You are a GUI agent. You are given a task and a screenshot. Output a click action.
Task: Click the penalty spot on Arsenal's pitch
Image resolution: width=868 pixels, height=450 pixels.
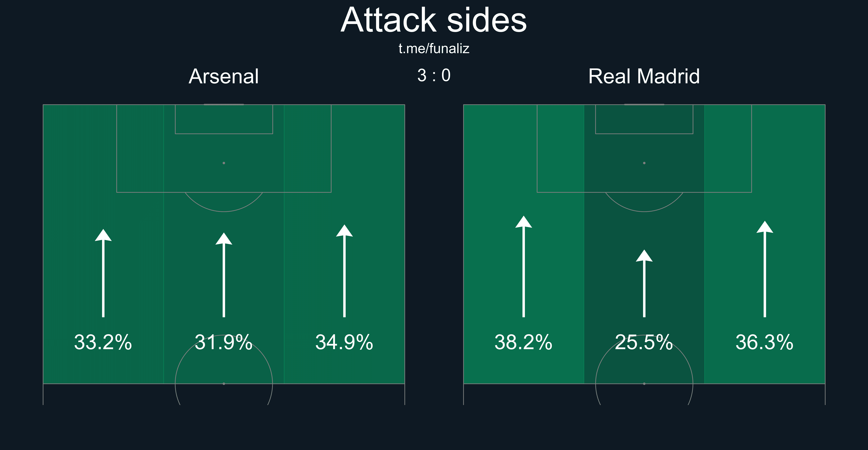click(224, 163)
